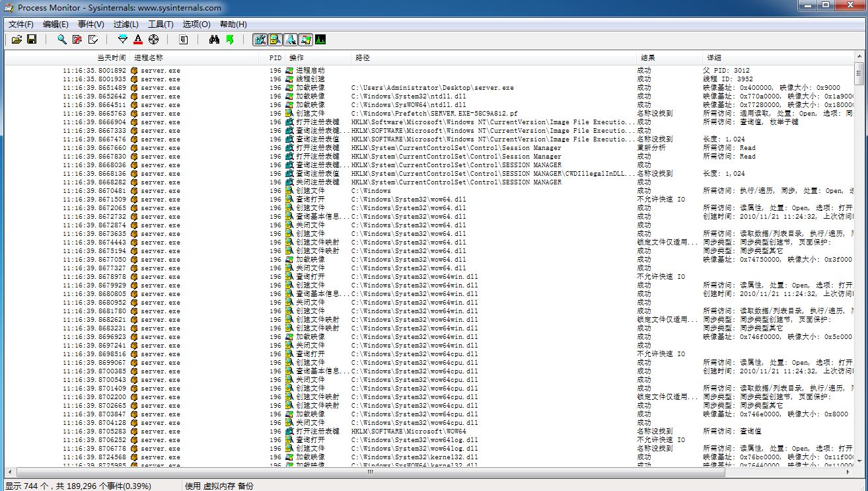The width and height of the screenshot is (868, 491).
Task: Toggle Show Profiling Events graph icon
Action: point(320,40)
